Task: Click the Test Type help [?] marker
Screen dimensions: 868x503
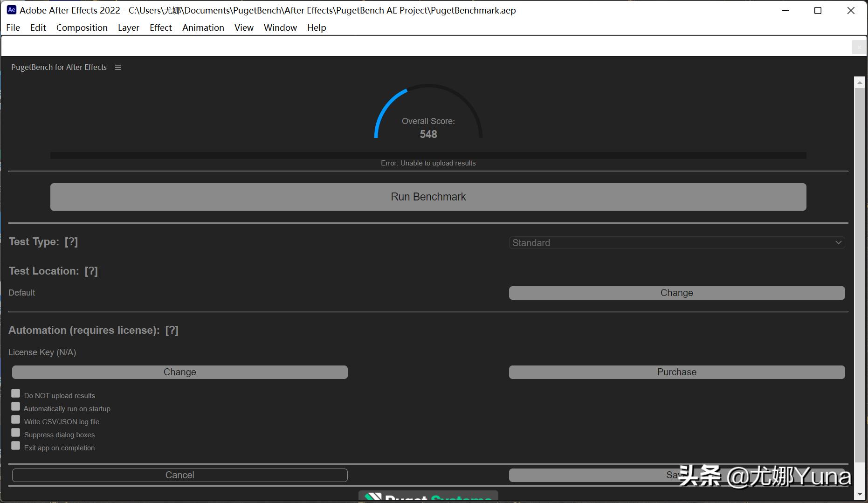Action: click(x=71, y=241)
